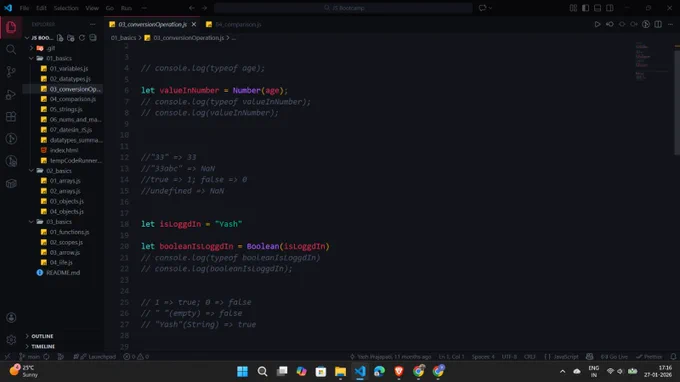680x382 pixels.
Task: Close the 03_conversionOperation.js tab
Action: tap(194, 24)
